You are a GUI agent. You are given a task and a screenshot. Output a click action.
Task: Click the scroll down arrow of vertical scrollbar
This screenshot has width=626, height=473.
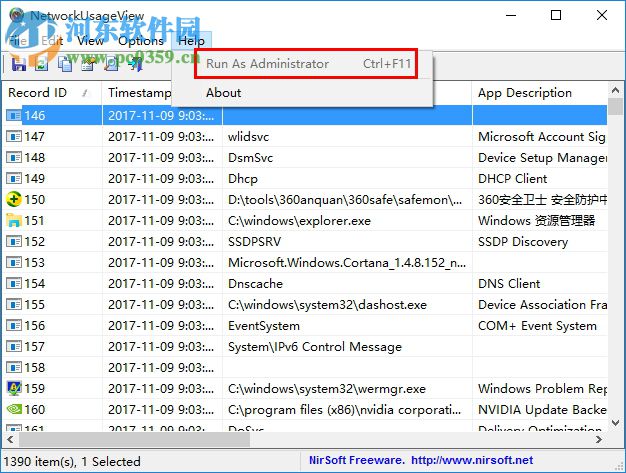tap(615, 422)
